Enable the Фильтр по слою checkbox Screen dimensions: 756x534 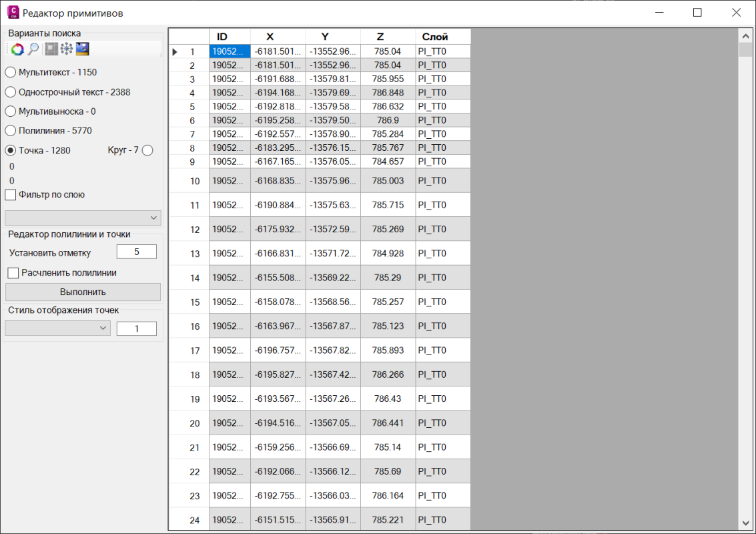click(11, 195)
